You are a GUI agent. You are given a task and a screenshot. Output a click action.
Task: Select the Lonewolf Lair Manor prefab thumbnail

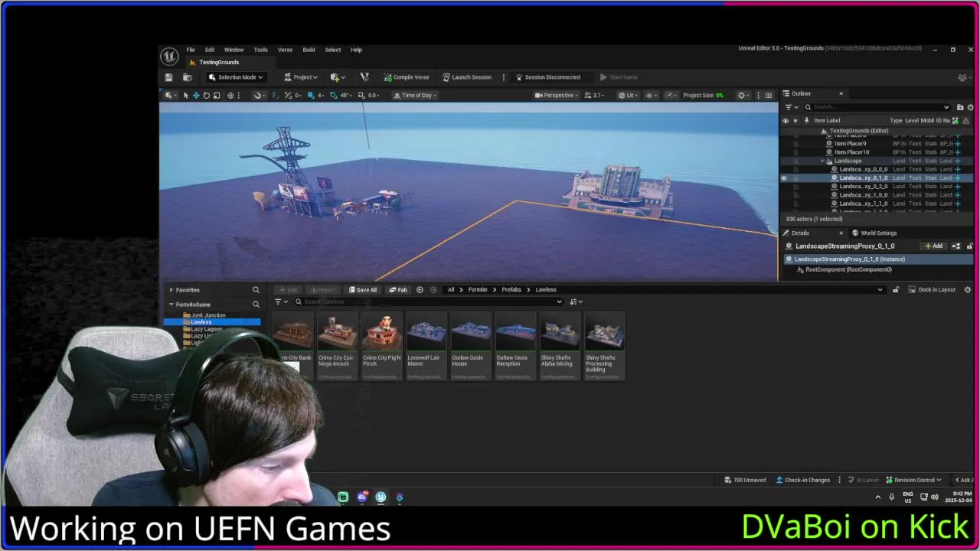pyautogui.click(x=426, y=346)
